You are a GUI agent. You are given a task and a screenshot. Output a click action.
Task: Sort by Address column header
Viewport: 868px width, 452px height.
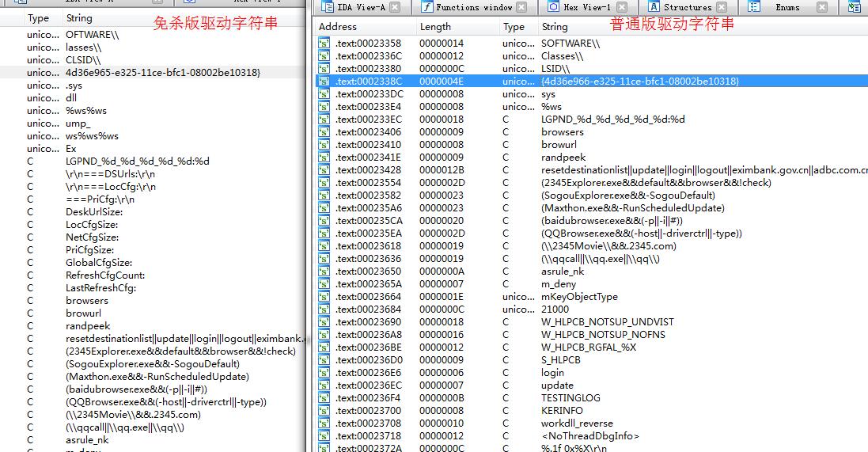pyautogui.click(x=338, y=27)
